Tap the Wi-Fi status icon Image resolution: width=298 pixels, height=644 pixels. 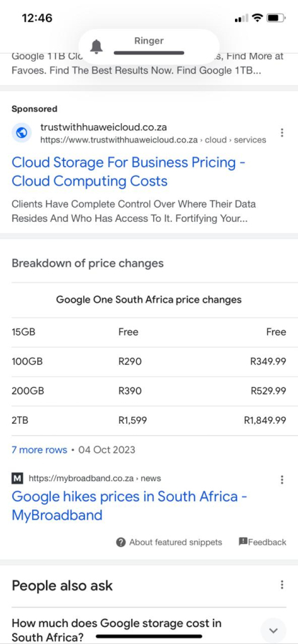[x=257, y=18]
